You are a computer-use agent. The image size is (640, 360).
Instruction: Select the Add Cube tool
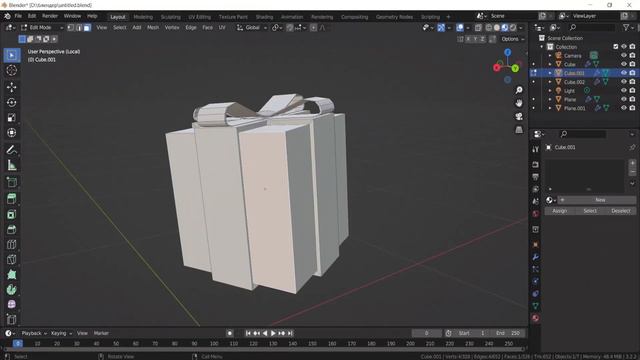11,182
